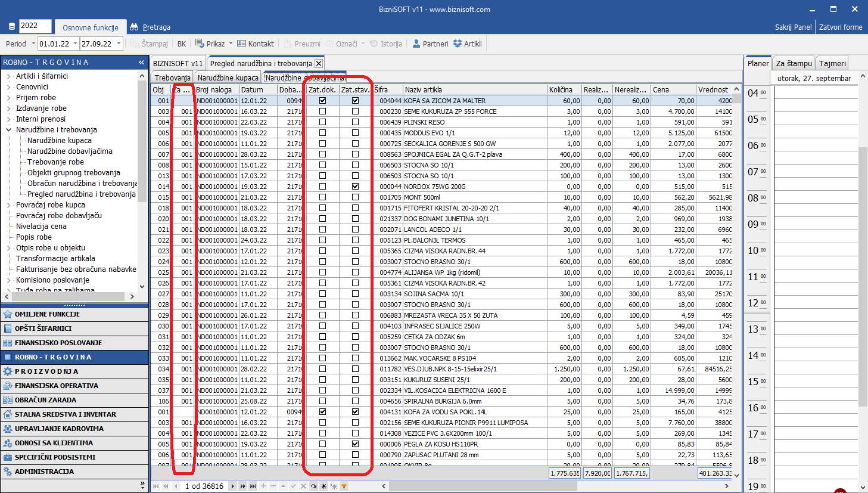Open the Artikli dropbox-style toolbar icon
The height and width of the screenshot is (493, 868).
click(x=458, y=44)
